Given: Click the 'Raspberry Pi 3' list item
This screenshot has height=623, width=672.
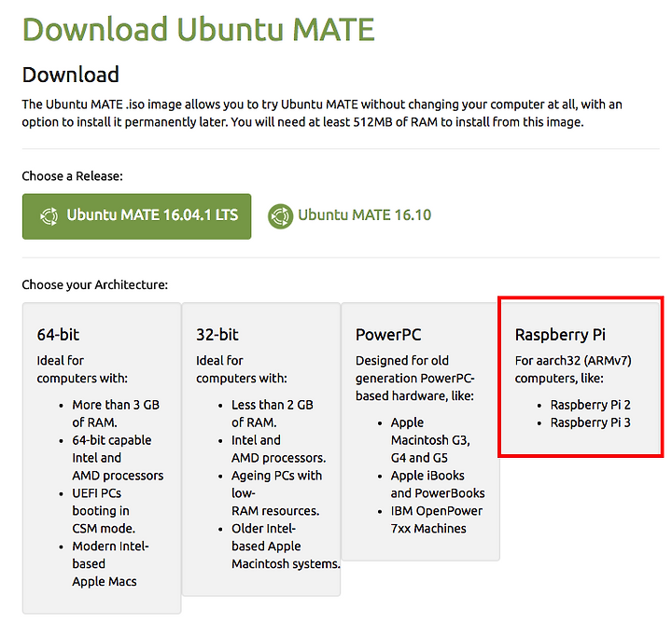Looking at the screenshot, I should pyautogui.click(x=590, y=422).
